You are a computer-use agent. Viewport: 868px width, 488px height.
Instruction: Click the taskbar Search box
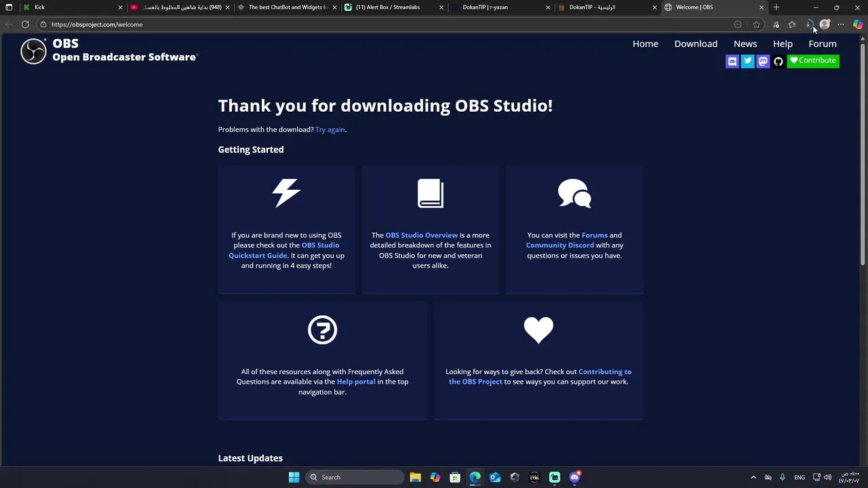355,477
